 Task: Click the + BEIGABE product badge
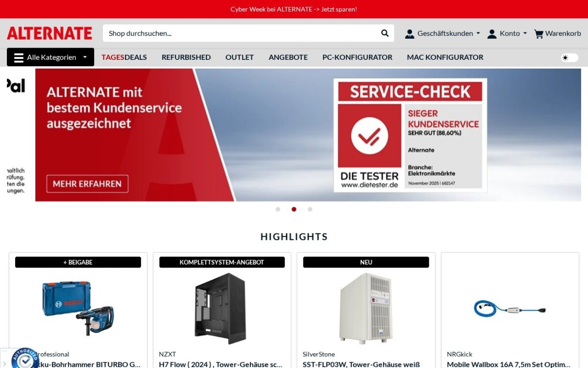coord(78,262)
